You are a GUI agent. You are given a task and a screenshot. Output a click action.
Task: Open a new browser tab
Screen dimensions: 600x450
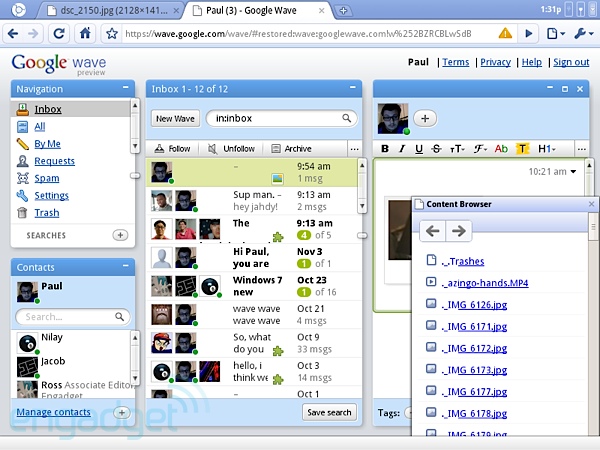click(x=343, y=11)
